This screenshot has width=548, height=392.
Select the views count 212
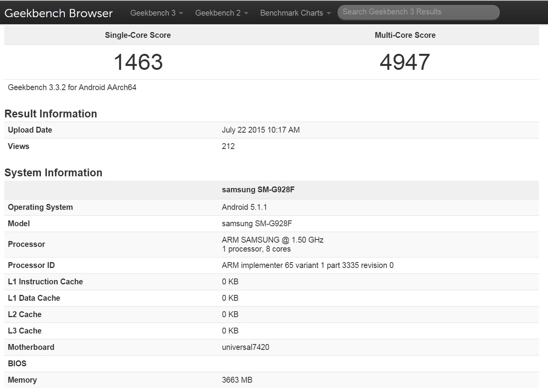(x=228, y=146)
